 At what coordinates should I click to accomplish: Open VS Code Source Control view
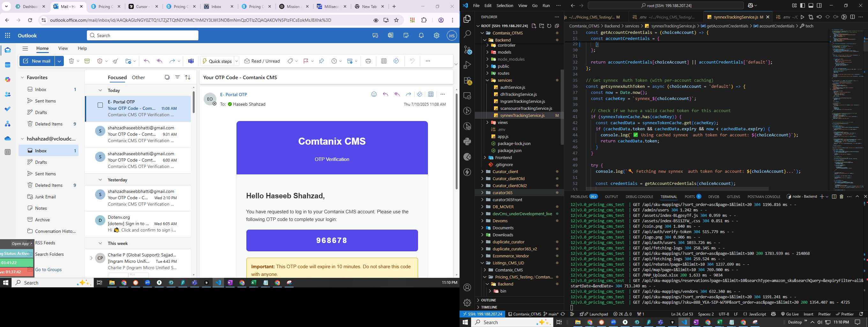tap(467, 50)
